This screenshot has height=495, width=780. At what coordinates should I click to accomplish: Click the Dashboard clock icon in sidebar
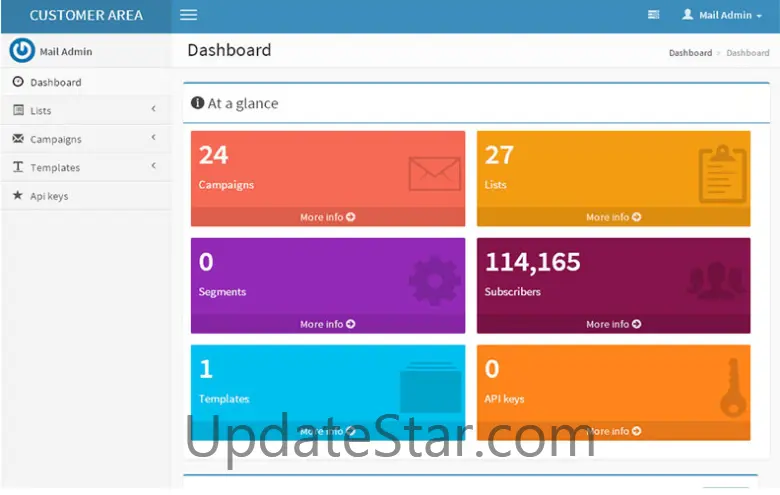click(x=18, y=82)
